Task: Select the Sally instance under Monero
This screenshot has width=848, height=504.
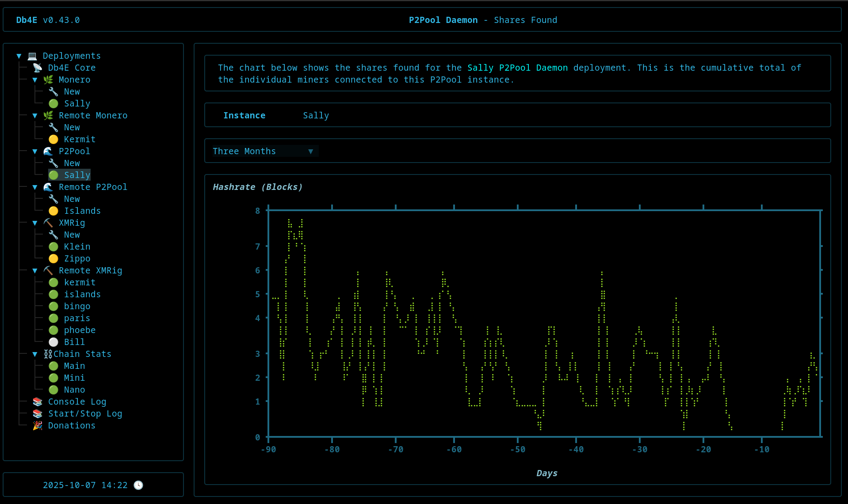Action: point(77,103)
